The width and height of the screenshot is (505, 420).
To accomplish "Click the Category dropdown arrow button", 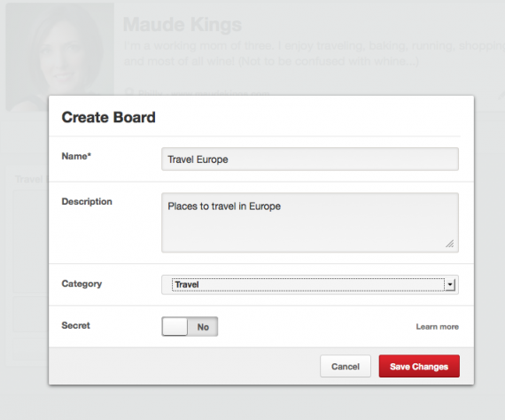I will coord(450,284).
